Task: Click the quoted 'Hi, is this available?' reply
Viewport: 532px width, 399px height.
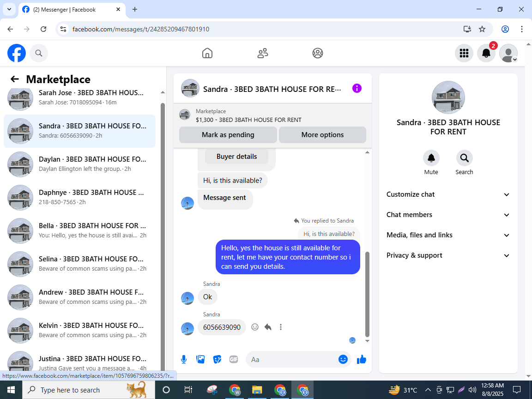Action: (329, 234)
